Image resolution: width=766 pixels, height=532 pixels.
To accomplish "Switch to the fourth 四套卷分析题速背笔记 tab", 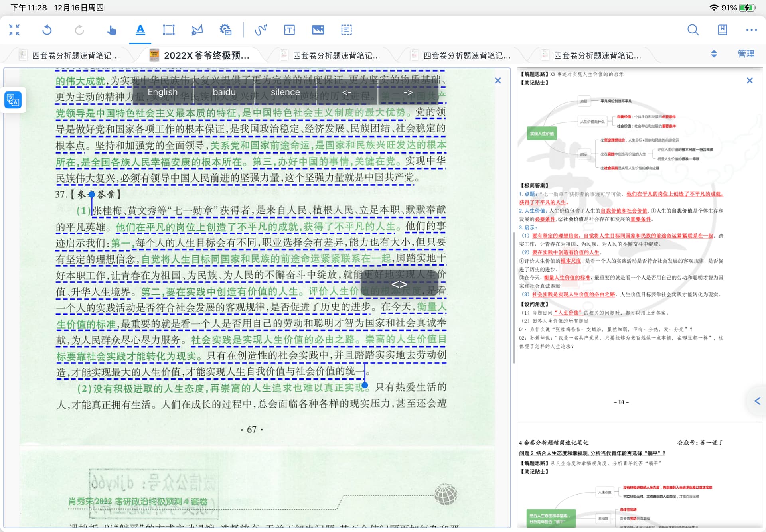I will [x=461, y=55].
